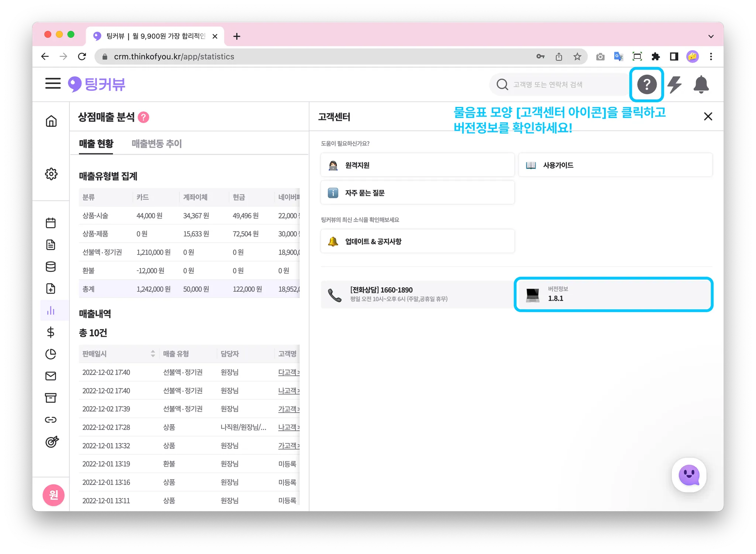Image resolution: width=756 pixels, height=554 pixels.
Task: Open the 원격지원 support button
Action: pos(417,165)
